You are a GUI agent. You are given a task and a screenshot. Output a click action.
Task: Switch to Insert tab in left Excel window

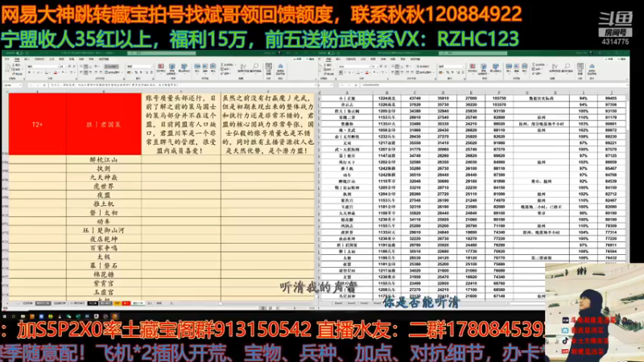click(x=27, y=59)
